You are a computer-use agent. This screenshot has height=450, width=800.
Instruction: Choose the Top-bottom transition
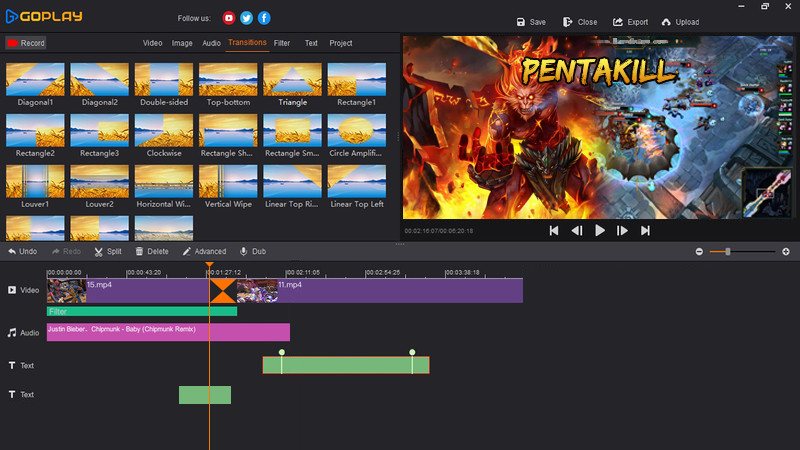[228, 84]
